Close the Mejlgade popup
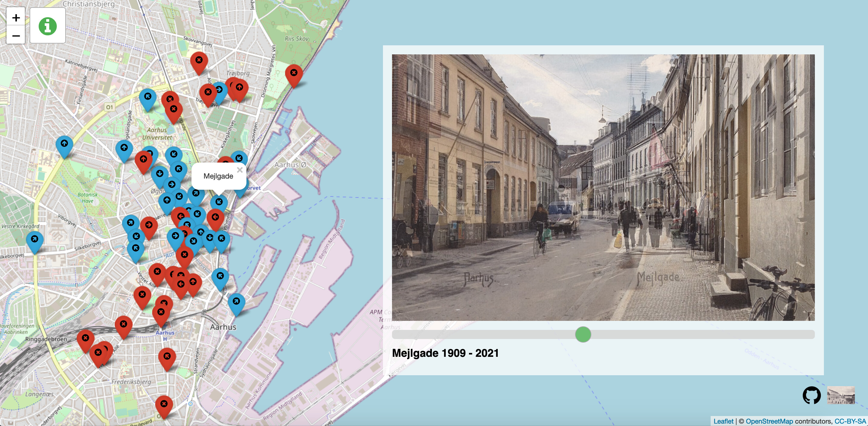Image resolution: width=868 pixels, height=426 pixels. [240, 170]
